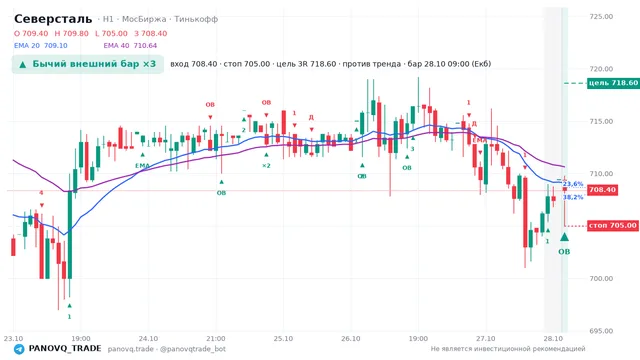The height and width of the screenshot is (360, 640).
Task: Click the high value 'H 709.80'
Action: (71, 33)
